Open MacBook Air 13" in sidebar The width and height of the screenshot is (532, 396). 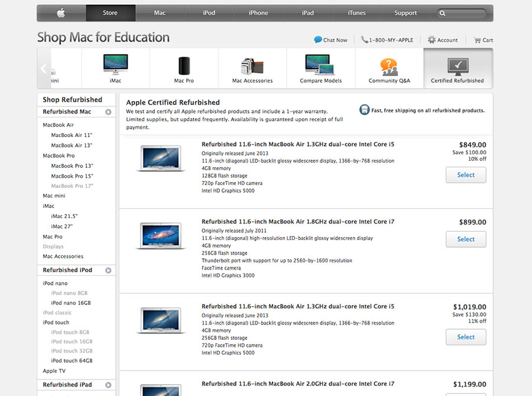pos(72,145)
